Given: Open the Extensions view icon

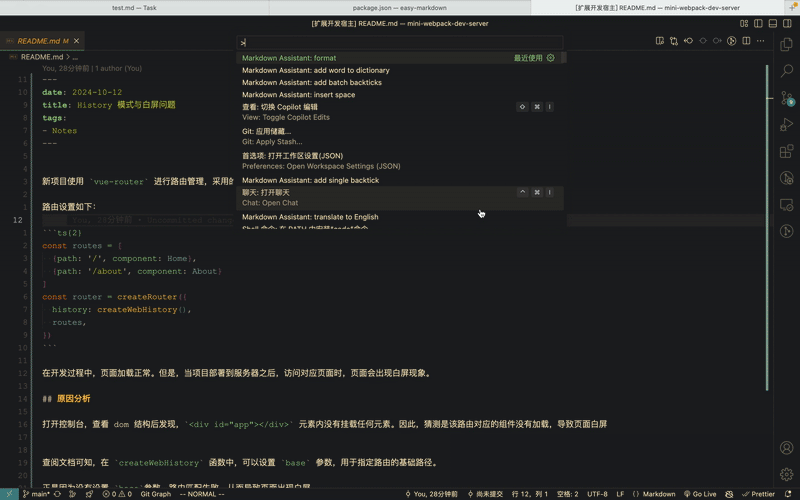Looking at the screenshot, I should [786, 151].
